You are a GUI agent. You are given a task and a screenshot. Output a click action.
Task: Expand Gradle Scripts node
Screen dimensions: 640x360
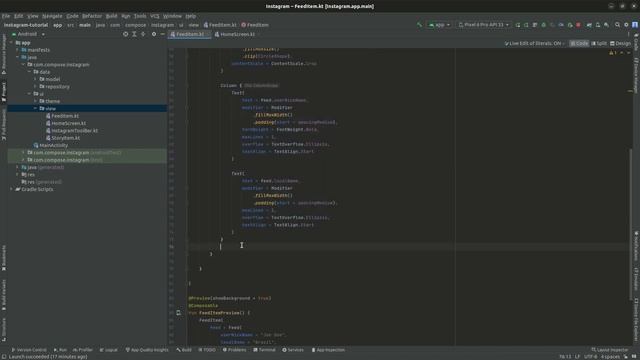coord(11,189)
